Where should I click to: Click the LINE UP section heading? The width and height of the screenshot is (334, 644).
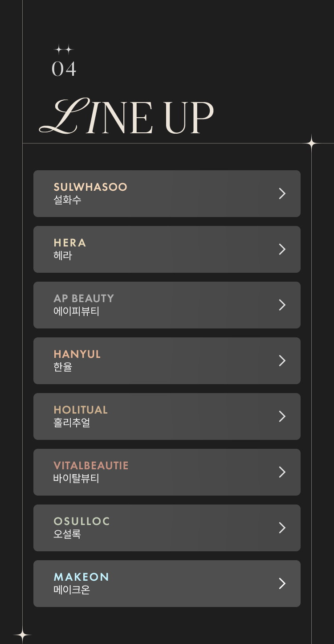[x=127, y=117]
